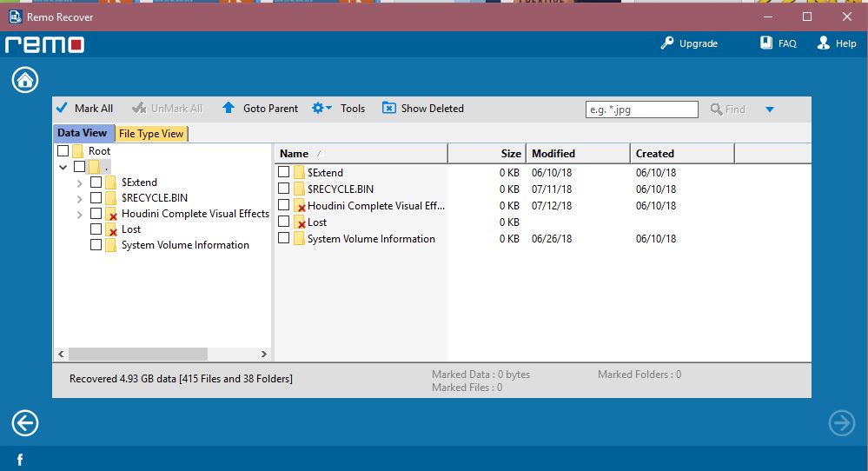Open the Upgrade key icon
This screenshot has height=471, width=868.
pos(667,43)
